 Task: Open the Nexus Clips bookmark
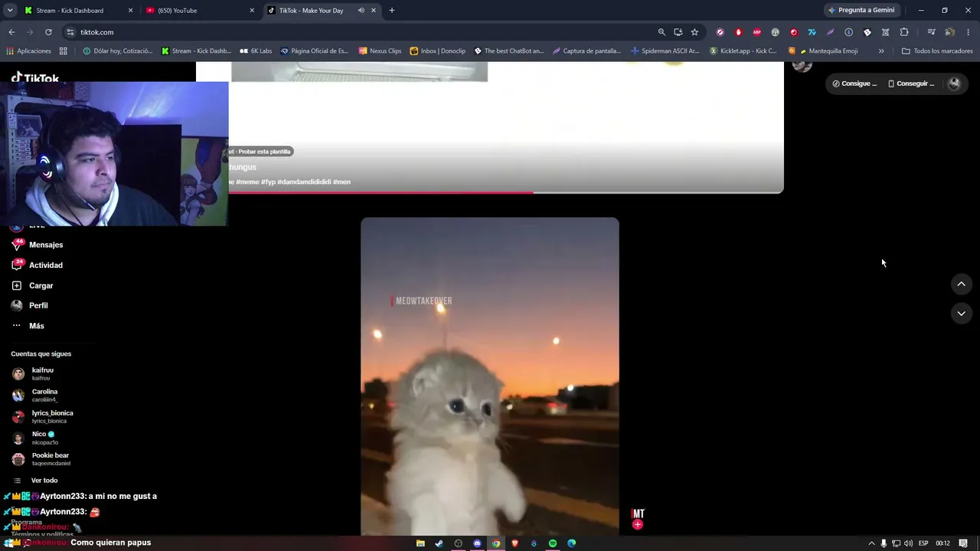[380, 51]
